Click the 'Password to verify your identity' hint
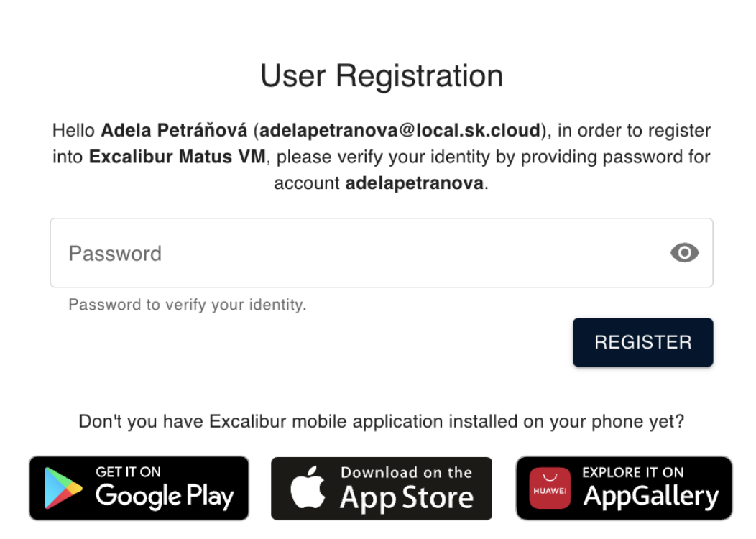The height and width of the screenshot is (539, 756). [187, 305]
